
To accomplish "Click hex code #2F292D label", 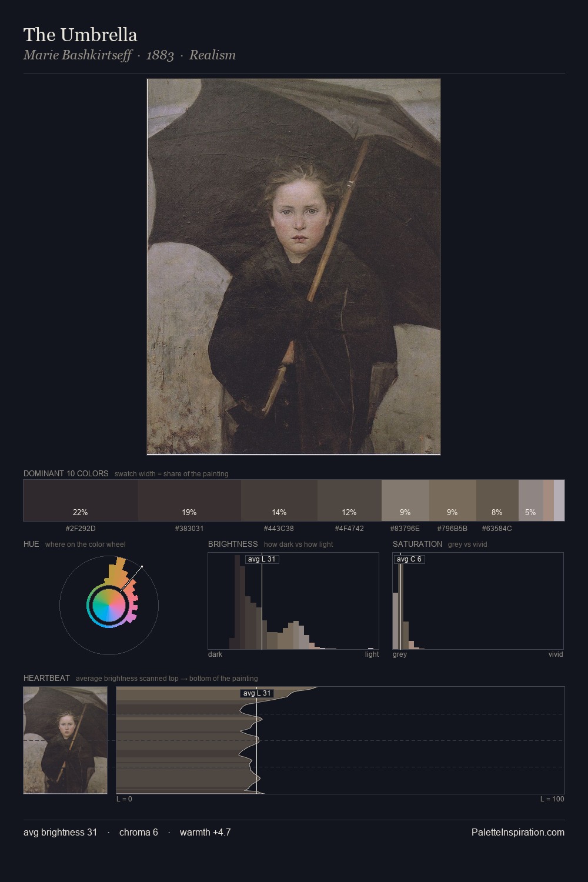I will click(81, 529).
